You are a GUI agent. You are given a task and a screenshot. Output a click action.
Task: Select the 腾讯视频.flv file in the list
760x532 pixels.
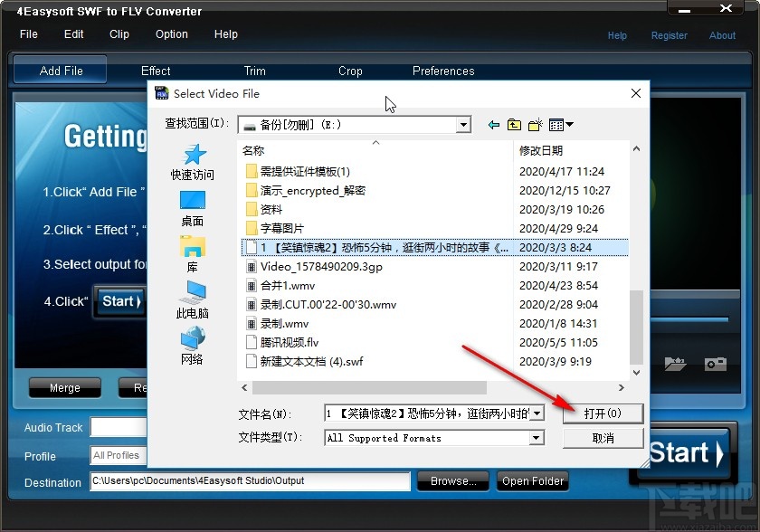(x=291, y=343)
